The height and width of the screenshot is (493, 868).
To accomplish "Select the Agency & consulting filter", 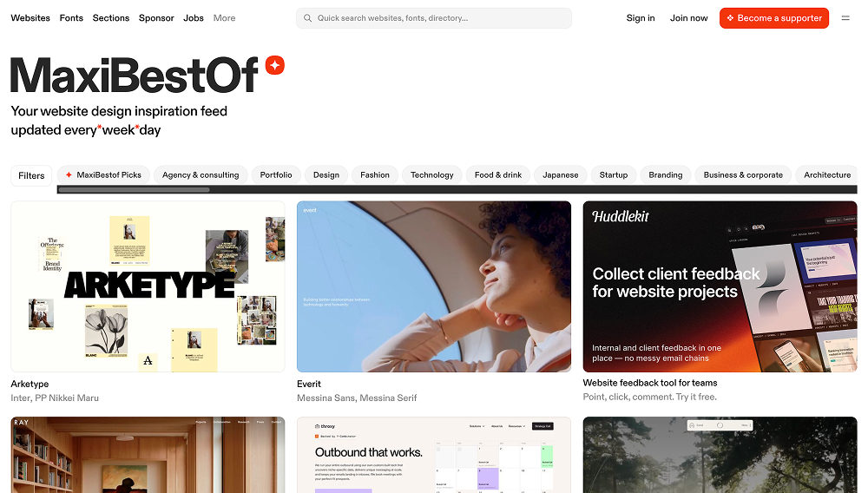I will 201,174.
